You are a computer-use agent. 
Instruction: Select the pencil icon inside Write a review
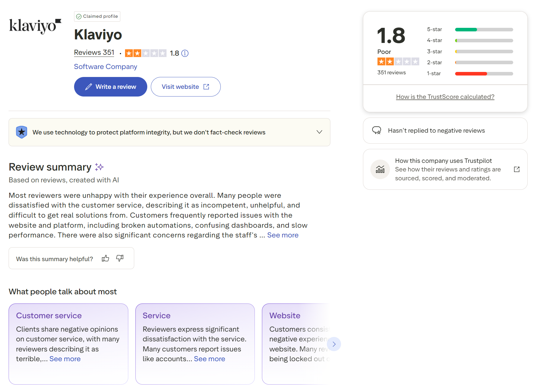[x=88, y=86]
